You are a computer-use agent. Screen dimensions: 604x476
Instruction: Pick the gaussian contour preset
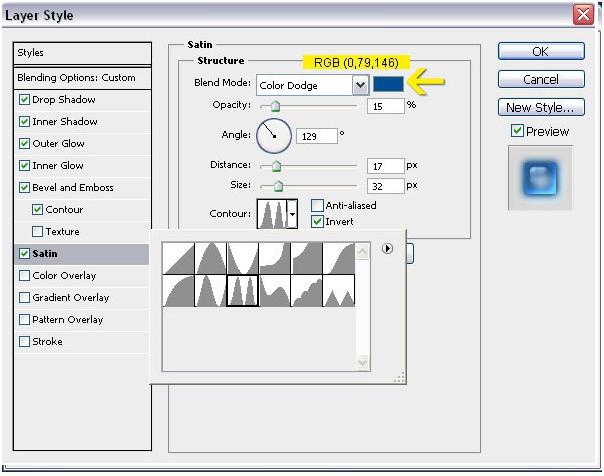tap(339, 258)
